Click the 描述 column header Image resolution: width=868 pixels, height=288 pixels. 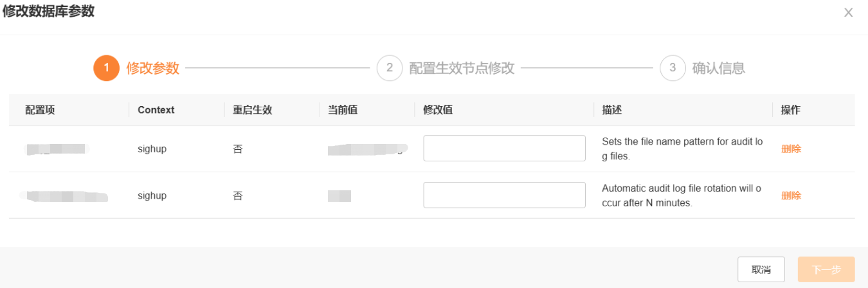point(611,110)
